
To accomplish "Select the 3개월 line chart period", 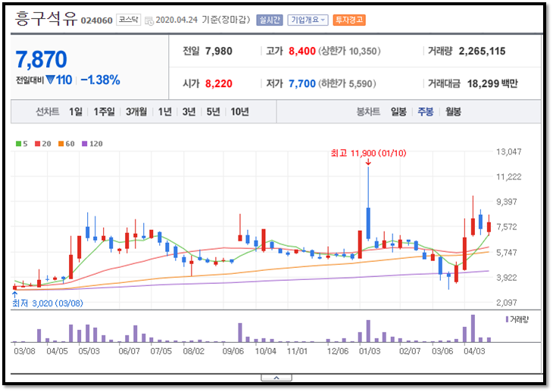I will tap(136, 112).
